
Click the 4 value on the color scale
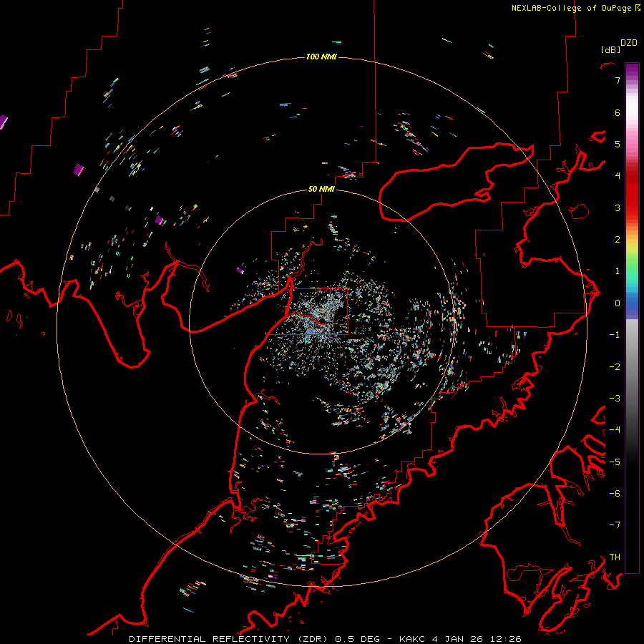[x=618, y=176]
